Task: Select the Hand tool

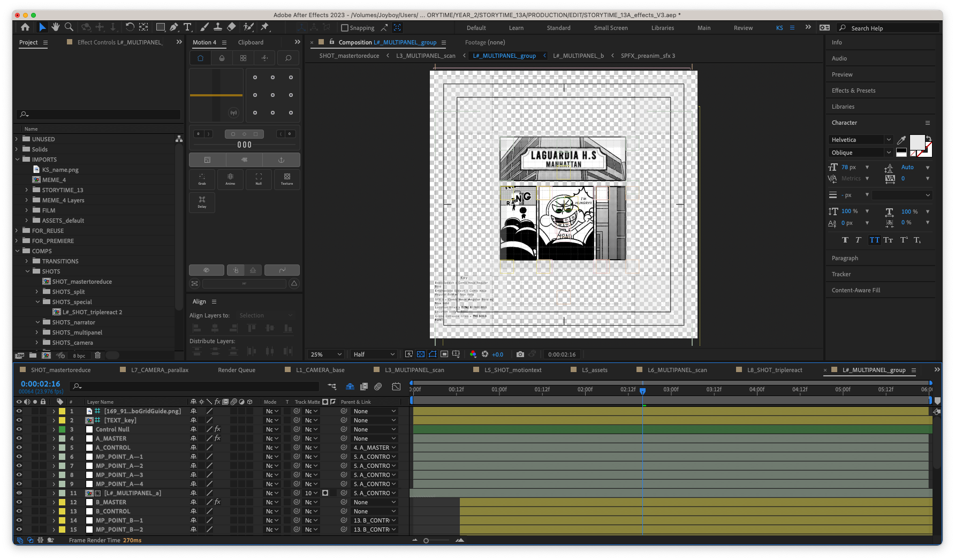Action: (x=56, y=27)
